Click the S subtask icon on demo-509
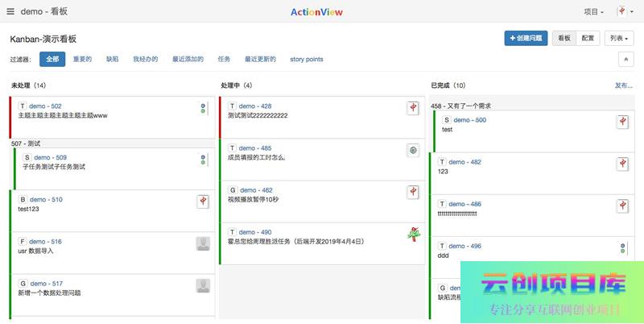The height and width of the screenshot is (324, 644). click(27, 158)
